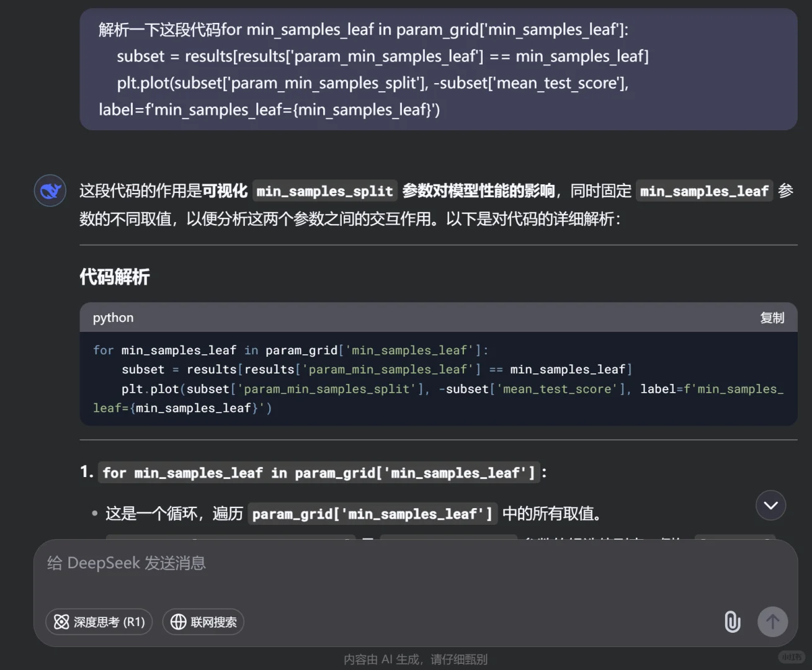
Task: Click the 内容由 AI 生成 disclaimer text
Action: click(x=416, y=659)
